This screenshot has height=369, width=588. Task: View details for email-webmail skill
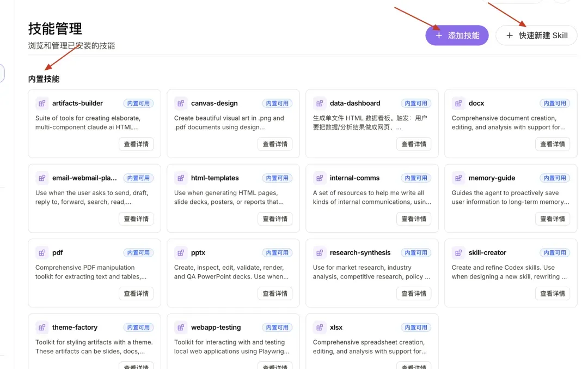(x=136, y=219)
